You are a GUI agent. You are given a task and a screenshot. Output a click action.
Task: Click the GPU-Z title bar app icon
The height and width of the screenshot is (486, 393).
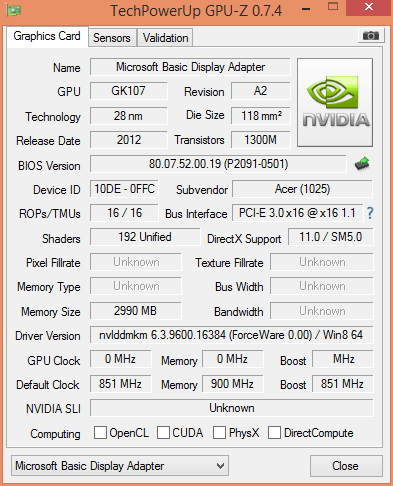[13, 10]
